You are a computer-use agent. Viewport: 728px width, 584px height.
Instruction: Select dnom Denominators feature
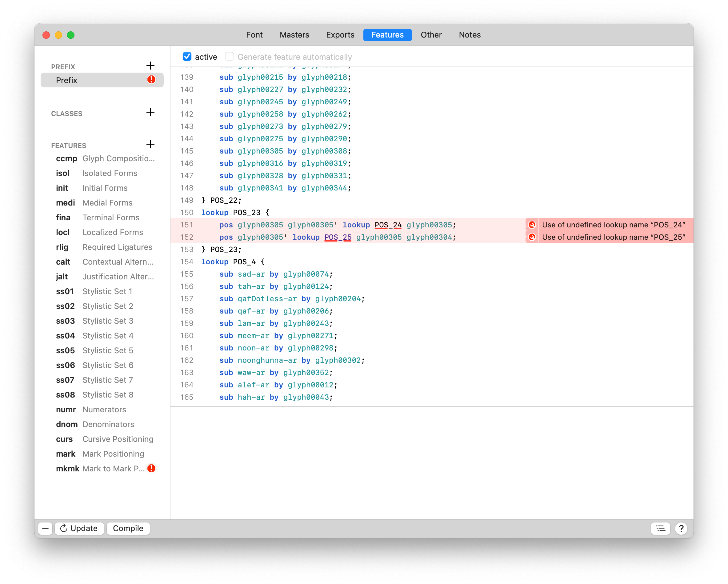pyautogui.click(x=102, y=424)
